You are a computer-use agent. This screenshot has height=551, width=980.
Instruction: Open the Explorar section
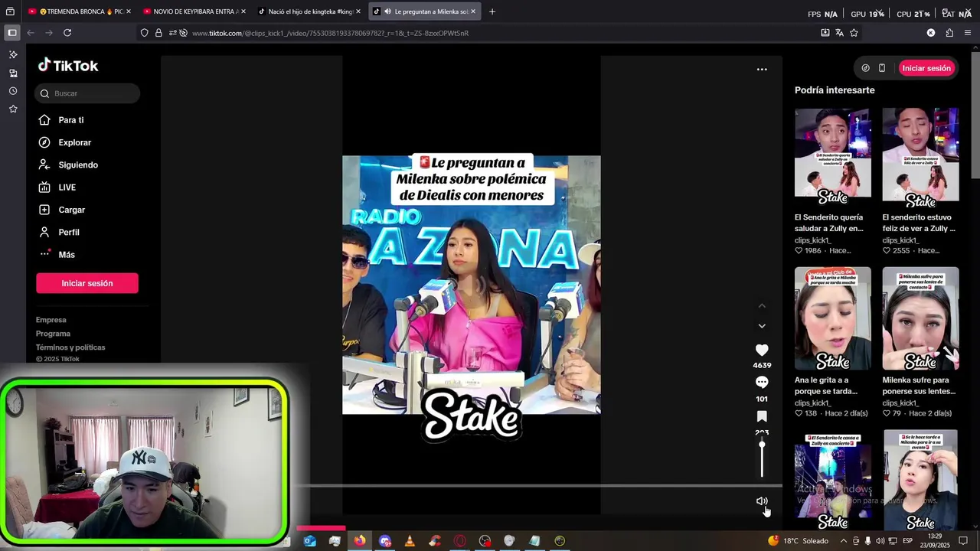[x=74, y=142]
